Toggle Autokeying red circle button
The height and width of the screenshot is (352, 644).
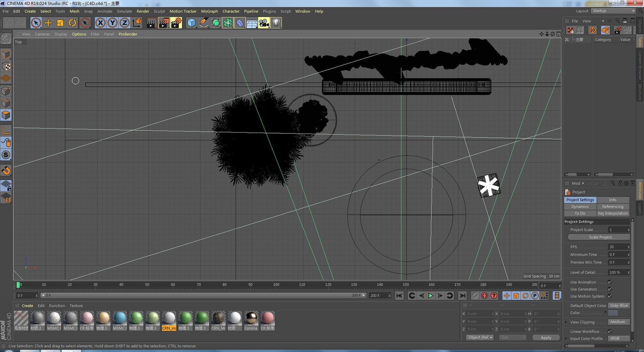click(x=484, y=296)
